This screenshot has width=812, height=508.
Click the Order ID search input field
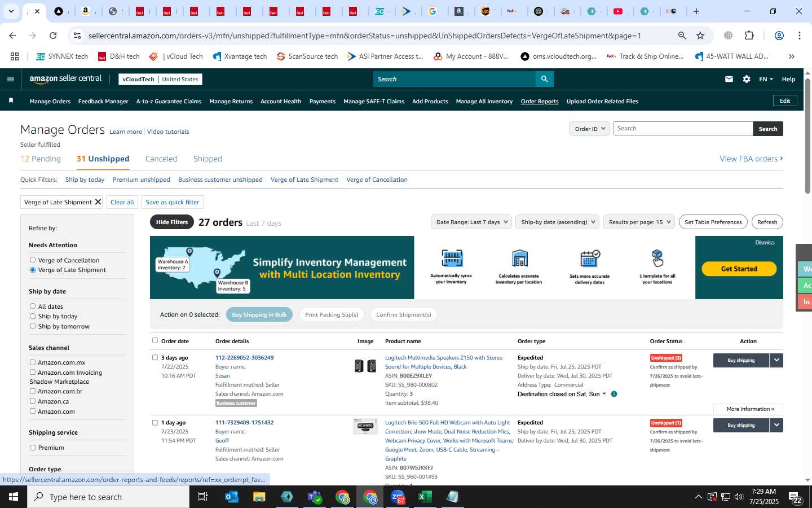[683, 129]
